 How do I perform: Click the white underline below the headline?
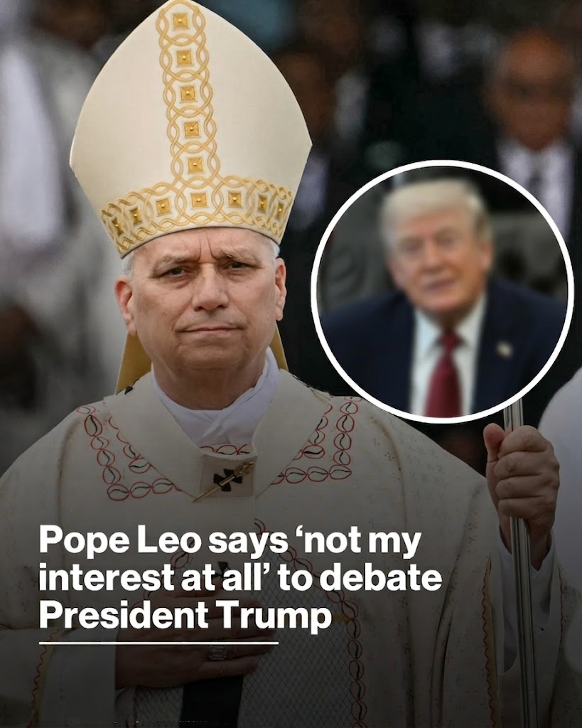tap(158, 643)
